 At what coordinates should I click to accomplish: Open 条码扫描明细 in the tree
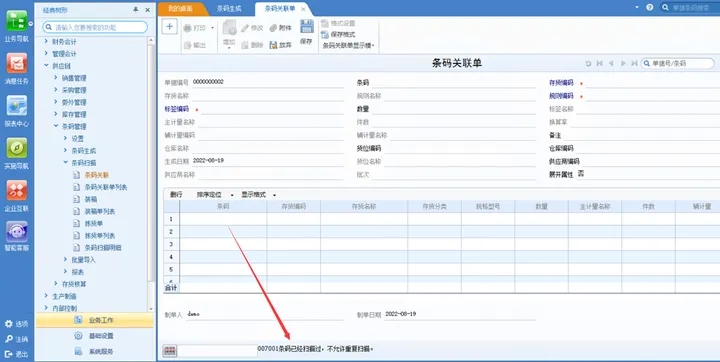pos(103,248)
